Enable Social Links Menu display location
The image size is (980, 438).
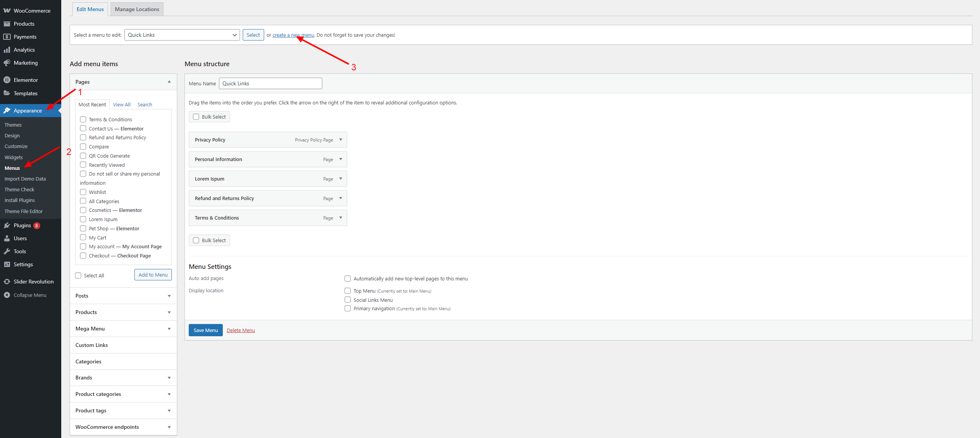coord(348,300)
